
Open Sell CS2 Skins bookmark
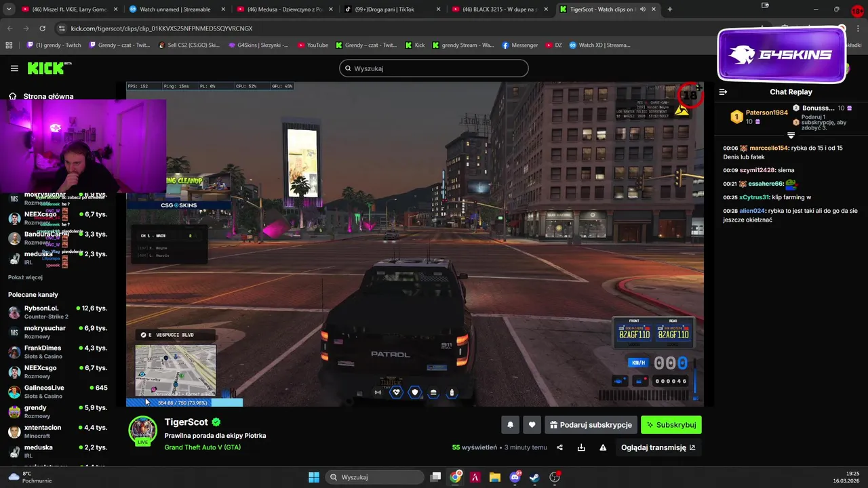coord(189,45)
